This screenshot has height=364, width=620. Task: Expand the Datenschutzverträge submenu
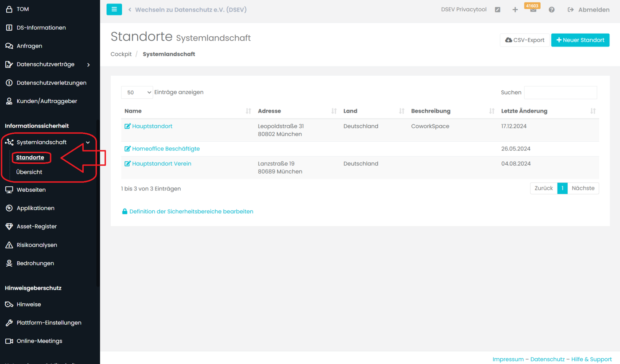[89, 65]
